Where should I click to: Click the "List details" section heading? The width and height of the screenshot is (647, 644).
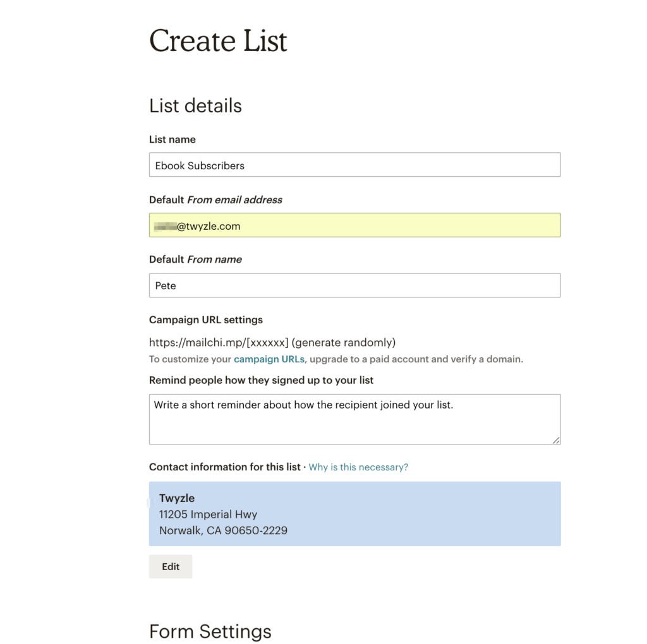point(195,105)
